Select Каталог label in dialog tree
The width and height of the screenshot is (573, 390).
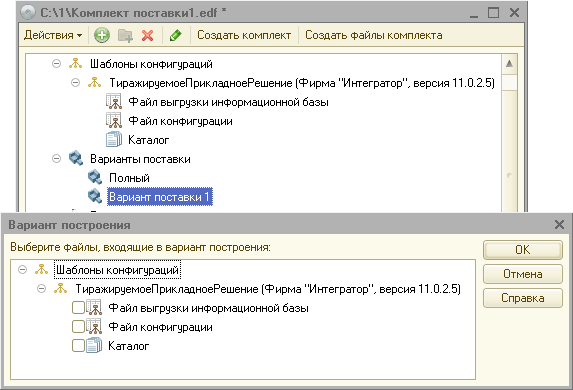129,346
